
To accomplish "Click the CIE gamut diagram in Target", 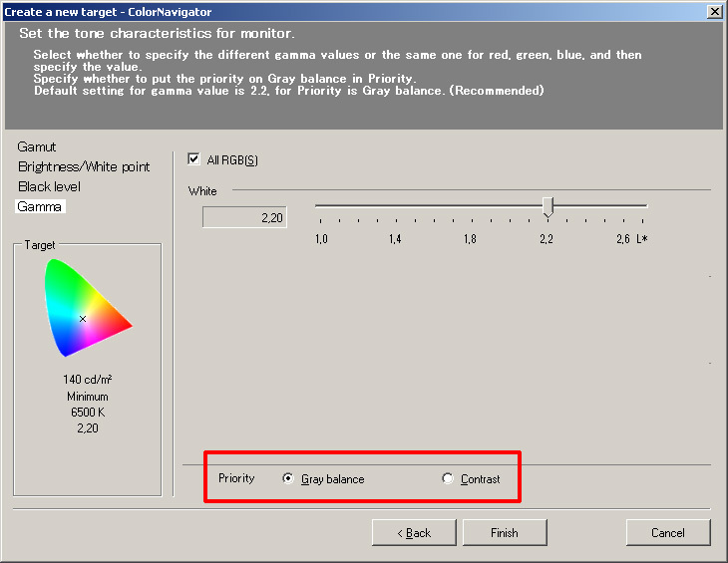I will (88, 308).
